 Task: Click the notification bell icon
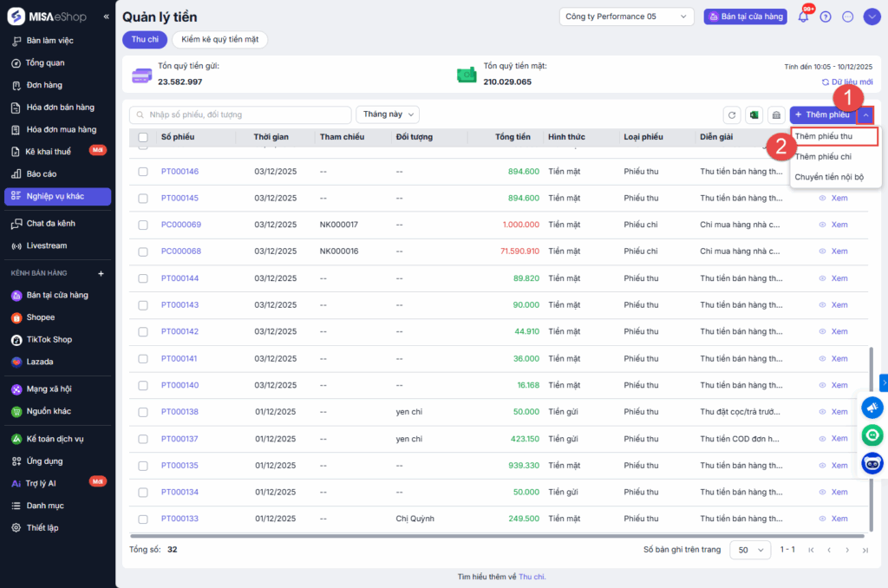click(803, 16)
